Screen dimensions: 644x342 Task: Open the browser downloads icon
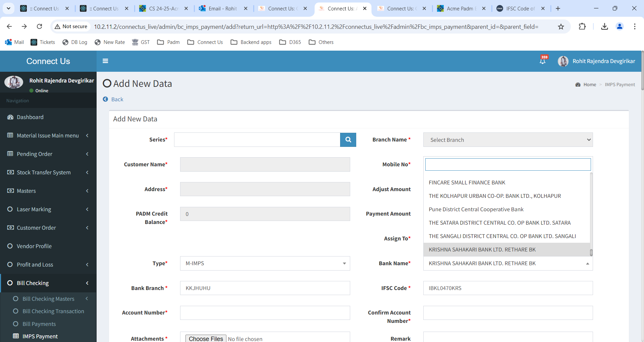click(604, 26)
